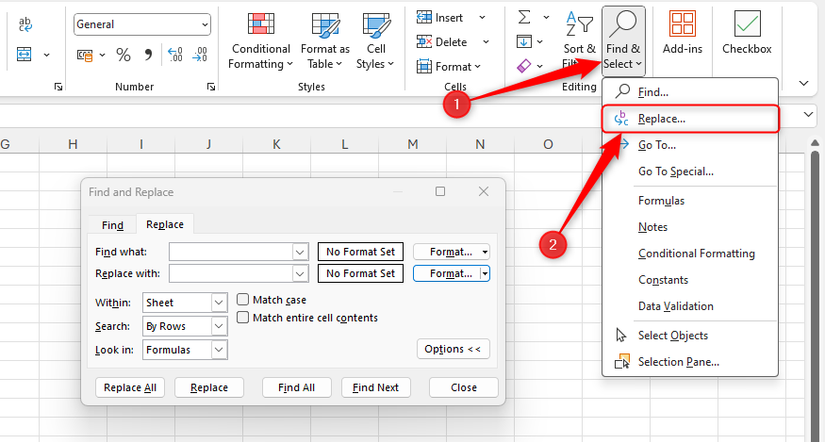Select column K header
825x442 pixels.
(277, 144)
